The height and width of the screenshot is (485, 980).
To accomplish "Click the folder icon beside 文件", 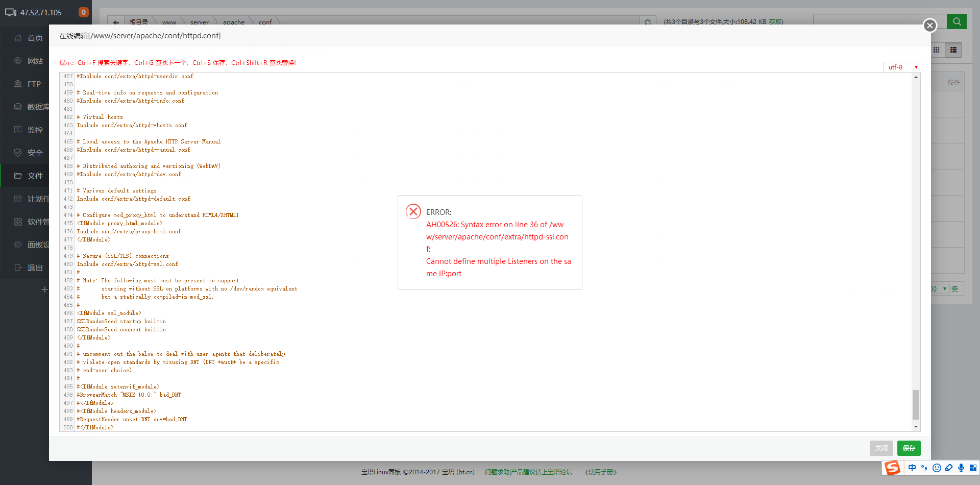I will tap(18, 176).
